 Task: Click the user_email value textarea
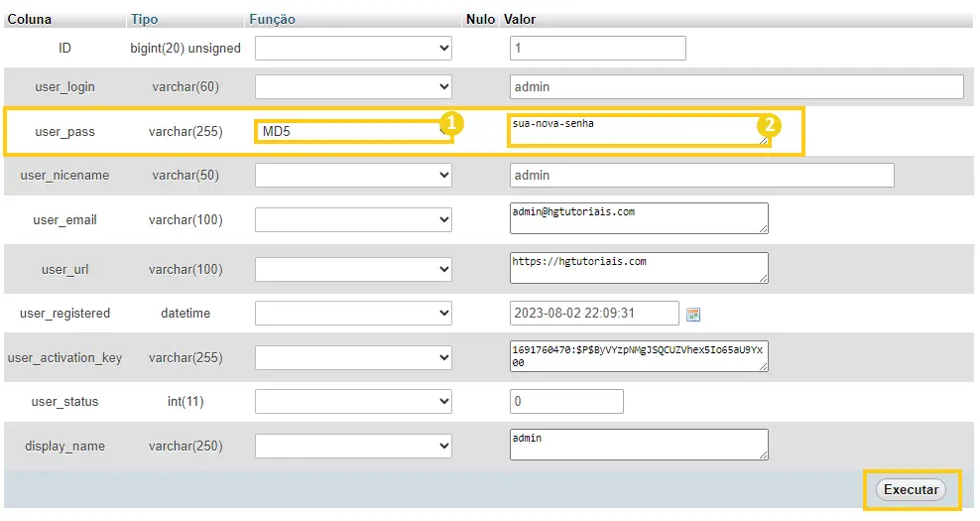pos(639,218)
